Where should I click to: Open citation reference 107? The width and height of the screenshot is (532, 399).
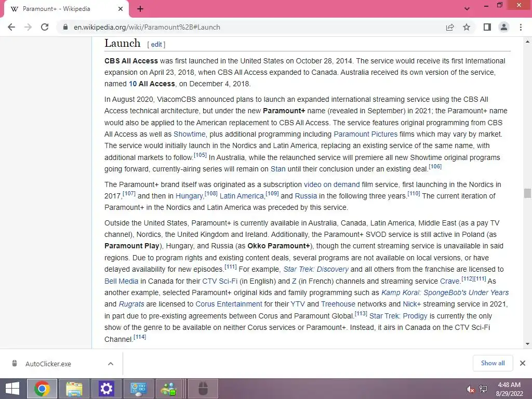(x=129, y=194)
